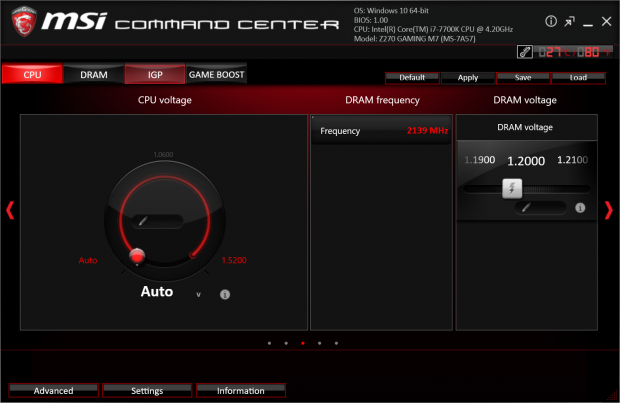Viewport: 620px width, 403px height.
Task: Minimize the Command Center window
Action: 588,25
